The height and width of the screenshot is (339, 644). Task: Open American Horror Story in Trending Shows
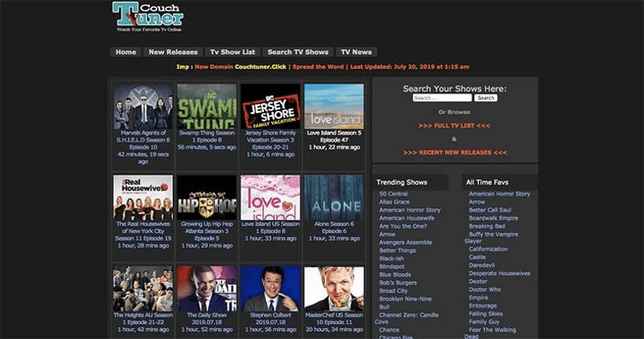409,210
